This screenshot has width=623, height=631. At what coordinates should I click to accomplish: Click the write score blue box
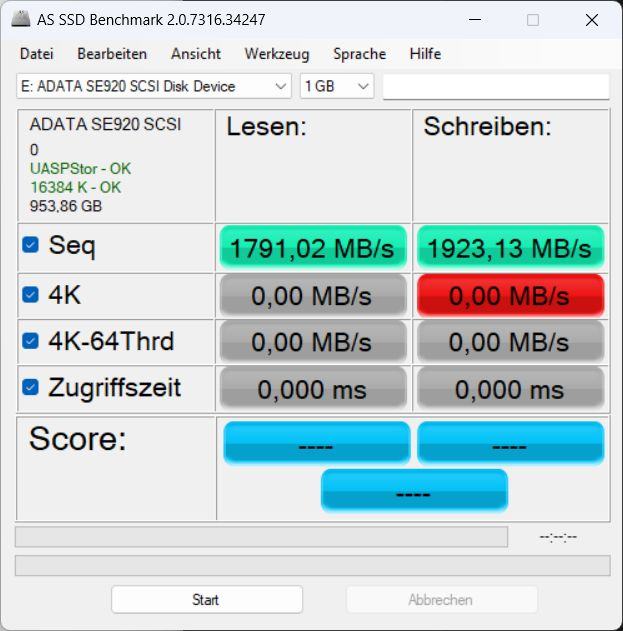click(510, 443)
